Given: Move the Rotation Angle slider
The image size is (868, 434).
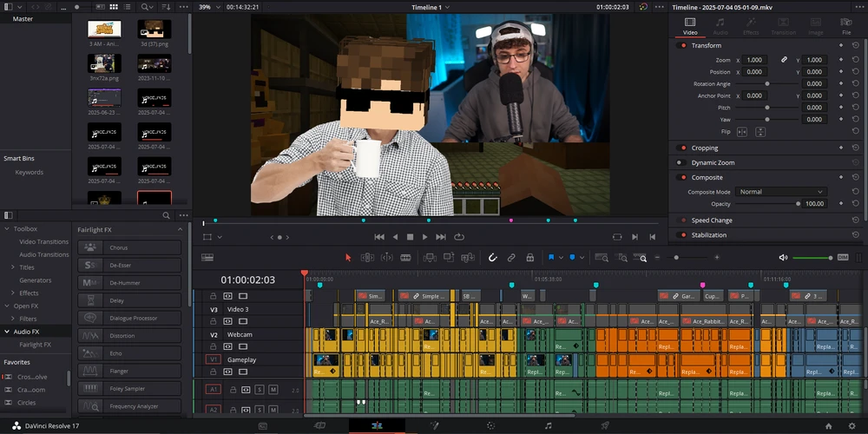Looking at the screenshot, I should (x=767, y=83).
